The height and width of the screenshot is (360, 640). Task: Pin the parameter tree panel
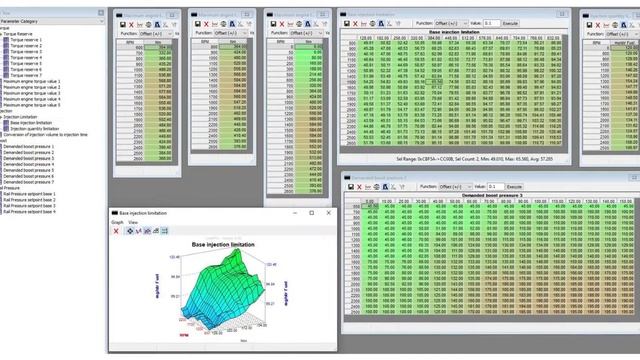tap(101, 13)
